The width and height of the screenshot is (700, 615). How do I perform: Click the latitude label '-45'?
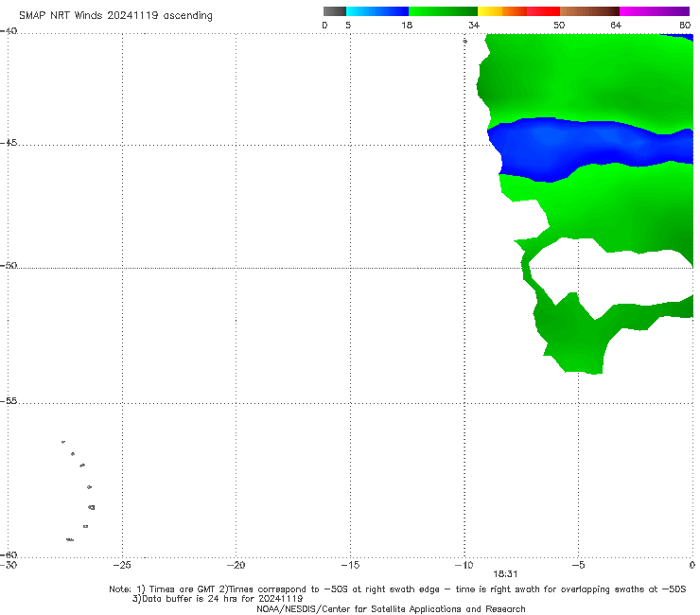[x=9, y=143]
